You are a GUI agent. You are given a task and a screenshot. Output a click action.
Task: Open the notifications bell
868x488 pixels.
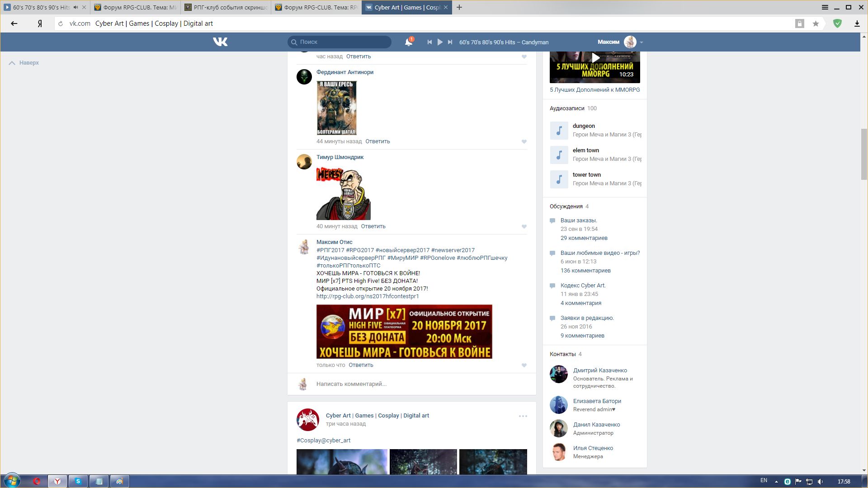408,42
